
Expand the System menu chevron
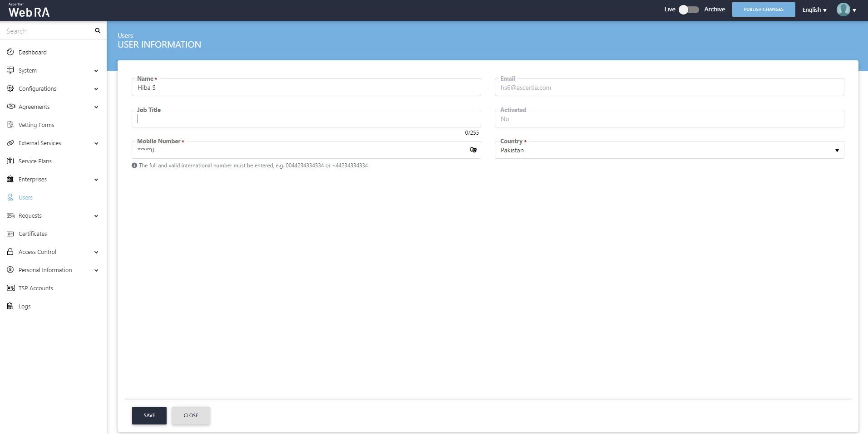(x=96, y=71)
